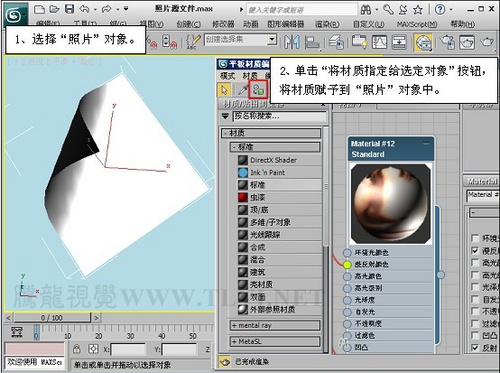This screenshot has height=373, width=500.
Task: Expand the mental ray group
Action: [275, 325]
